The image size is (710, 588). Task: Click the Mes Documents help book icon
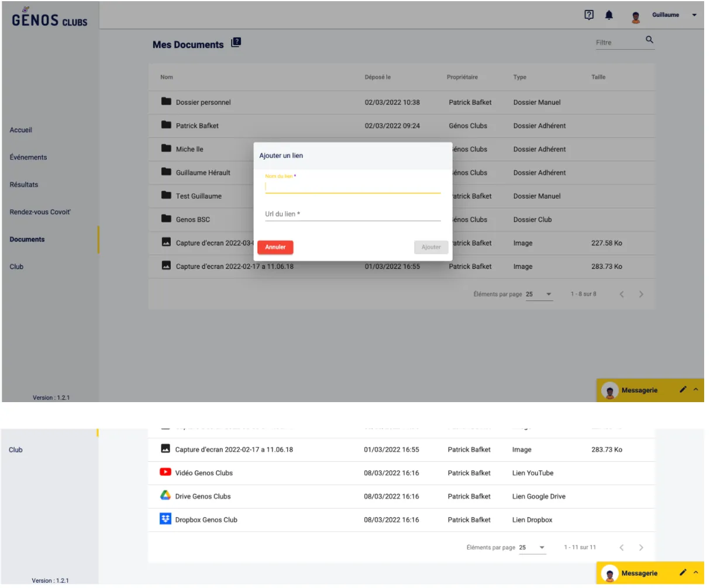236,43
